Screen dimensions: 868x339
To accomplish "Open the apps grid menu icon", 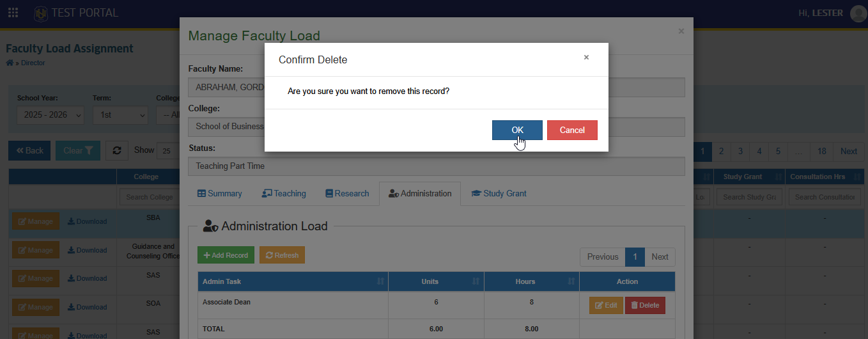I will 13,13.
